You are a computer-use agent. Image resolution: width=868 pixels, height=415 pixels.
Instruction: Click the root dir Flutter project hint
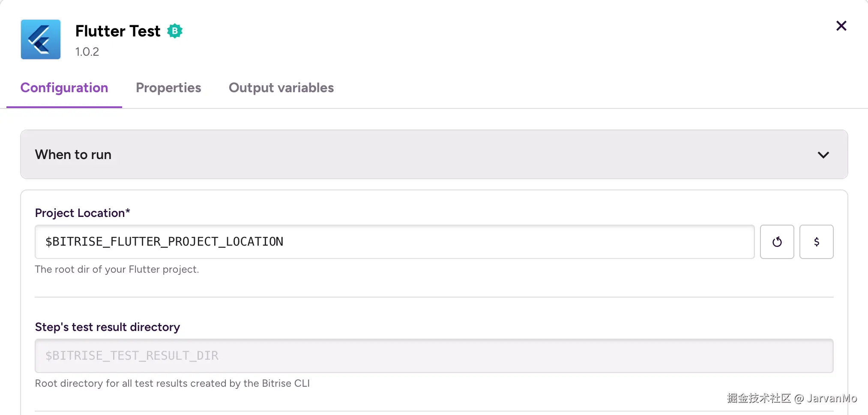[117, 269]
